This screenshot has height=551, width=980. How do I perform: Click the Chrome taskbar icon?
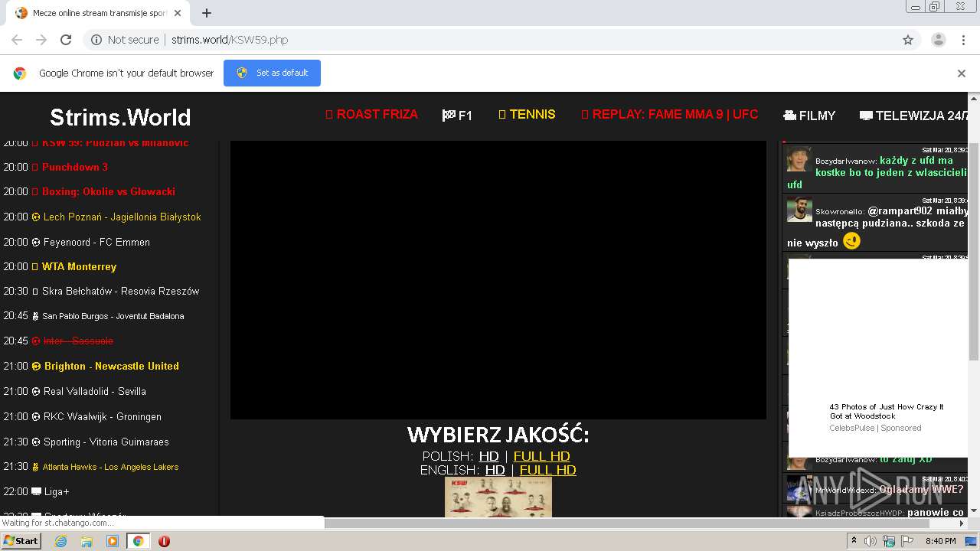coord(138,541)
